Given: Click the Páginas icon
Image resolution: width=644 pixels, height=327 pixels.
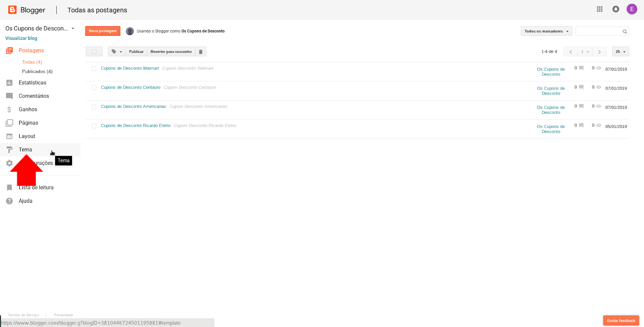Looking at the screenshot, I should pos(9,123).
